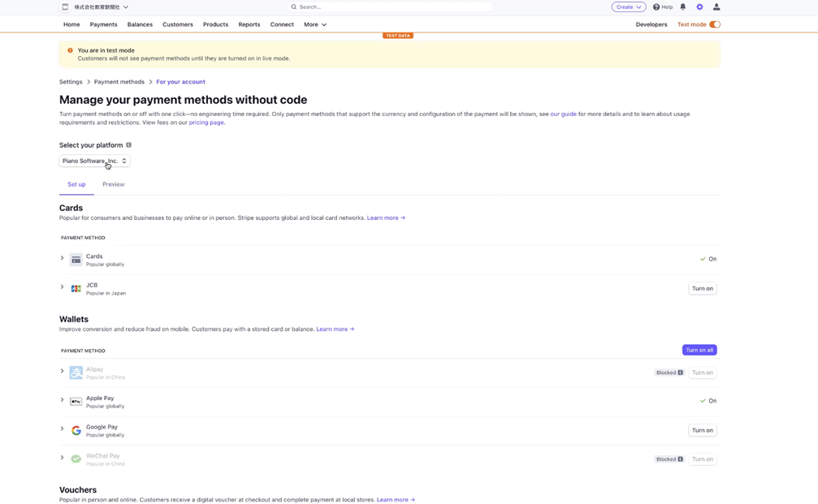Expand the JCB row
The width and height of the screenshot is (818, 504).
pyautogui.click(x=62, y=286)
